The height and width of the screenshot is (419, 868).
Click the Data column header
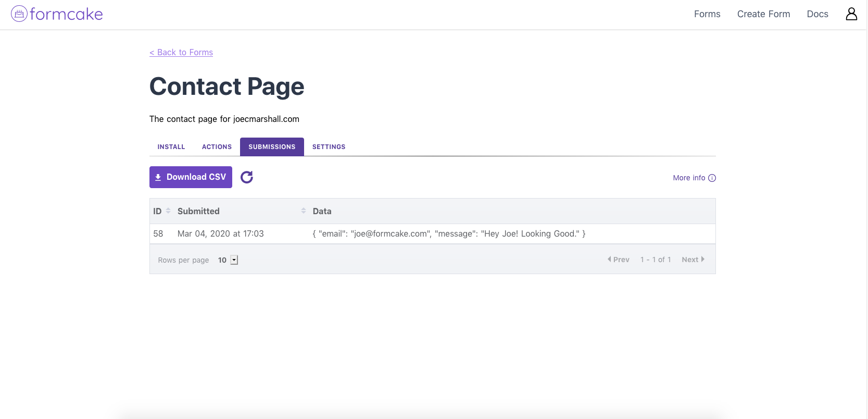322,211
